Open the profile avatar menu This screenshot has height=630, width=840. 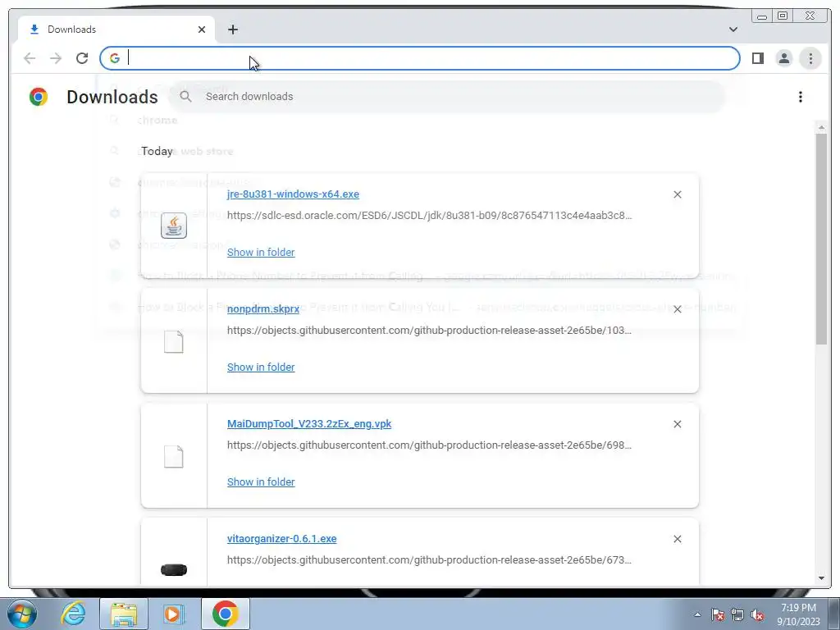pos(783,58)
